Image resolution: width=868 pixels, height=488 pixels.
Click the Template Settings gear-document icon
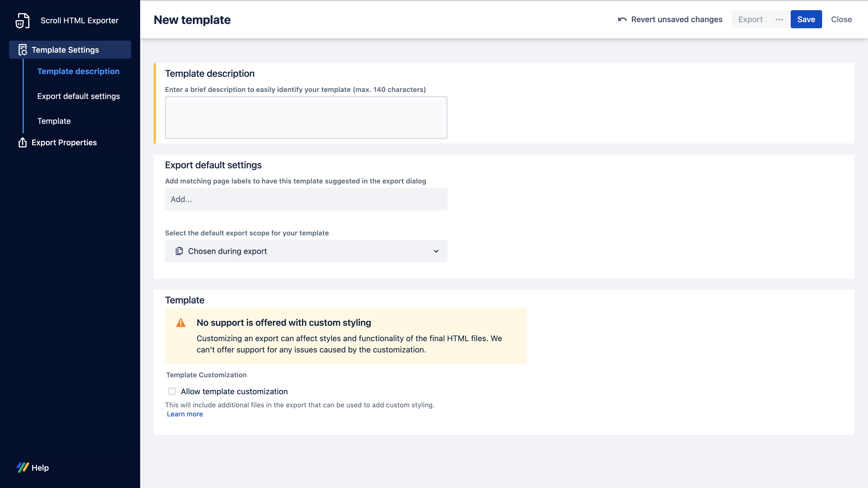coord(23,50)
